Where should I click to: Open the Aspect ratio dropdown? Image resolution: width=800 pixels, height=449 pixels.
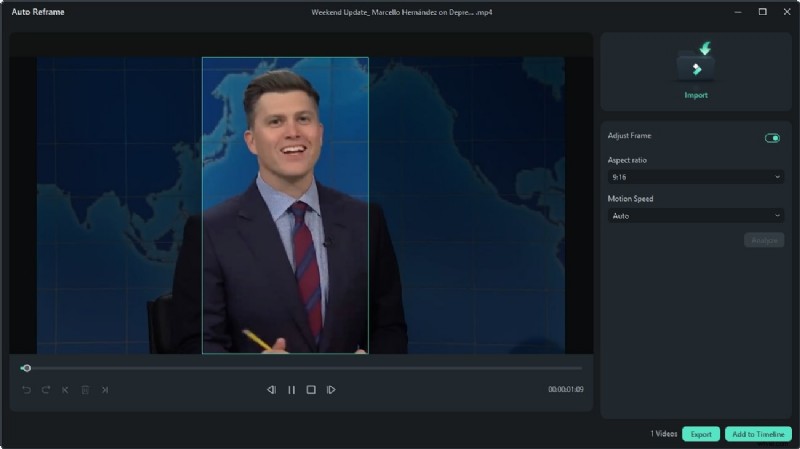coord(695,177)
